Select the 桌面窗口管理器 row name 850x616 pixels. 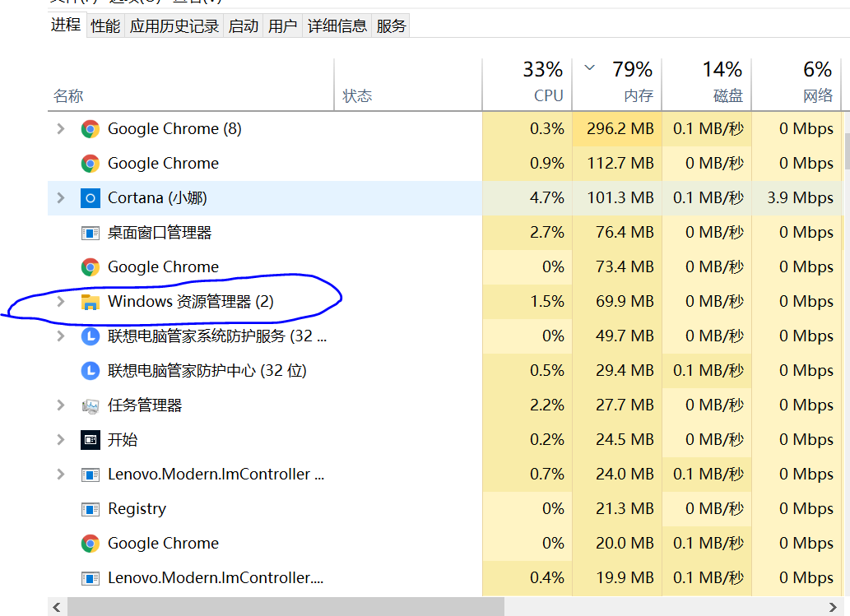160,233
